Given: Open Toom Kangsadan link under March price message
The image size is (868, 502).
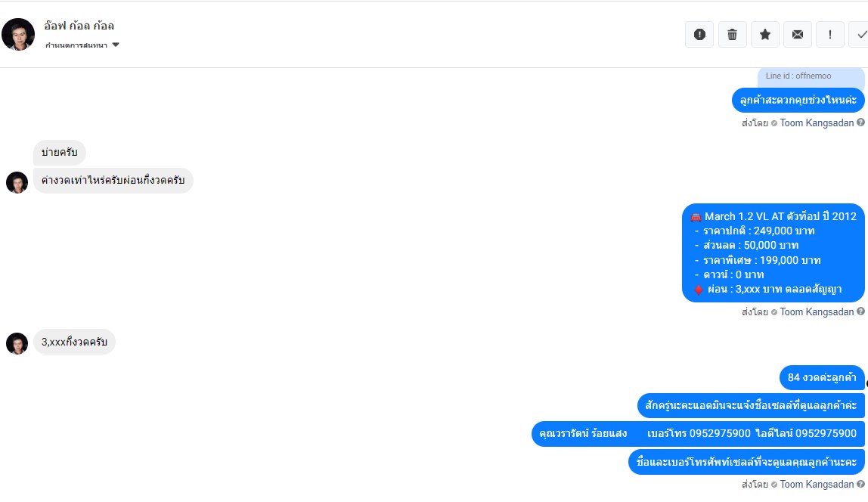Looking at the screenshot, I should coord(817,311).
